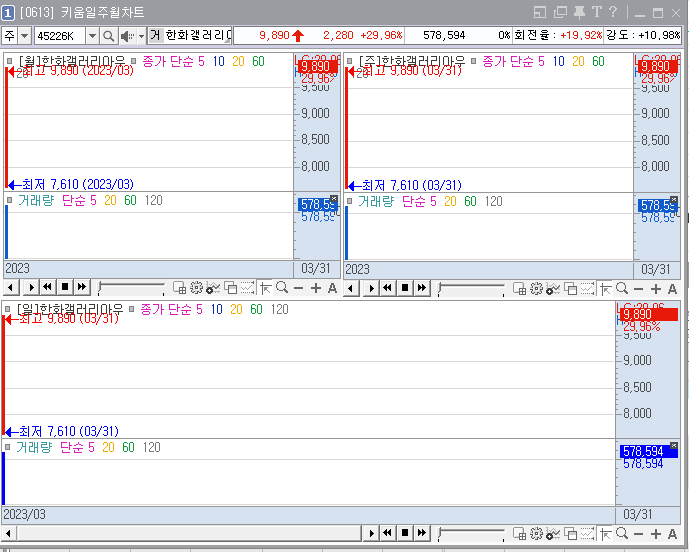
Task: Close monthly volume value label via x
Action: pos(334,199)
